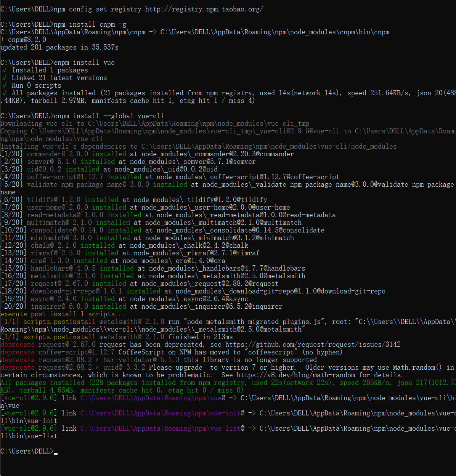
Task: Open the v8.dev/blog/math-random URL
Action: (x=296, y=375)
